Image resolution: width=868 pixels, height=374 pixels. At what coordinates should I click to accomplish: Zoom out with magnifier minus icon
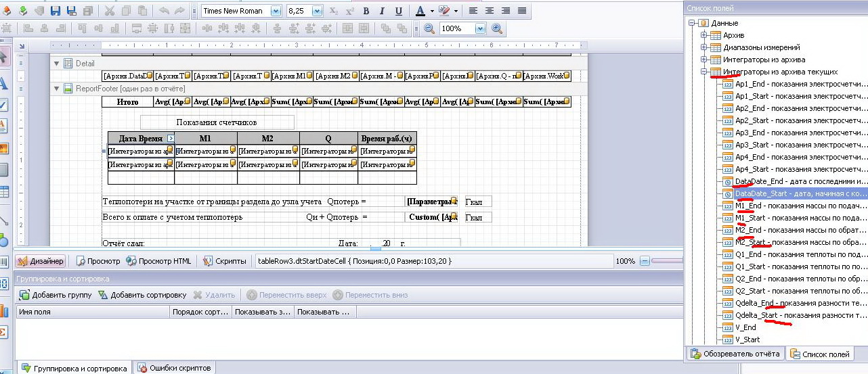tap(429, 28)
